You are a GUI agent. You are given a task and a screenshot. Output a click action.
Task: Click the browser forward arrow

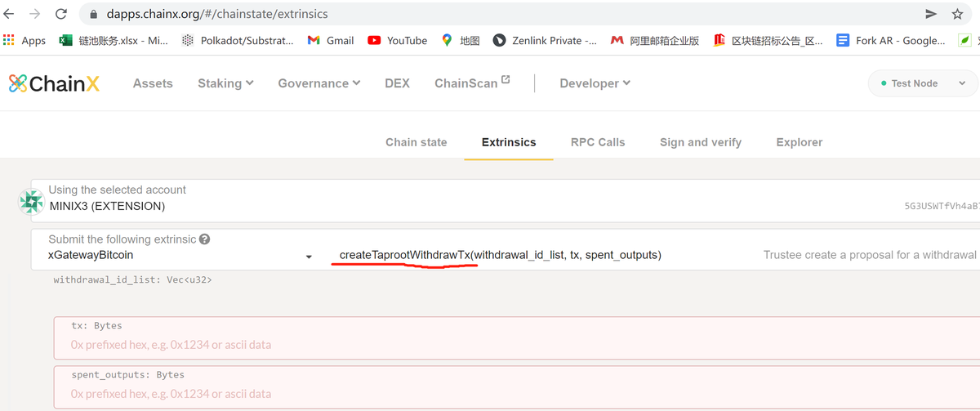(35, 14)
